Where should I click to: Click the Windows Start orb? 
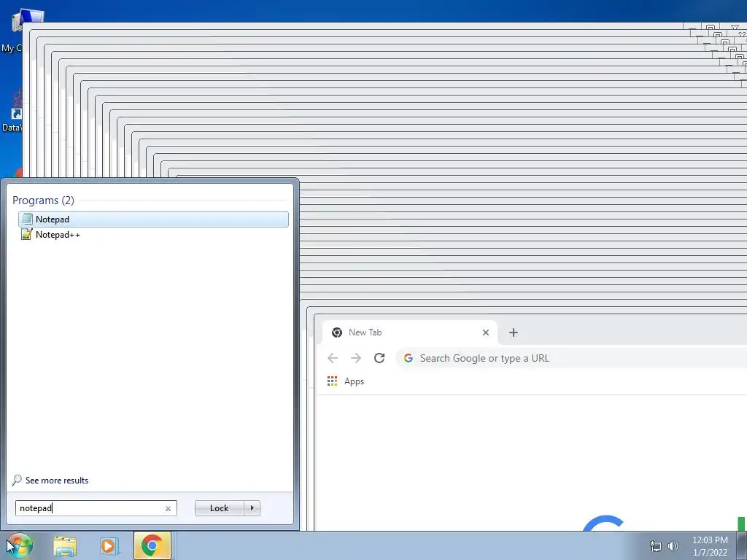[x=20, y=545]
